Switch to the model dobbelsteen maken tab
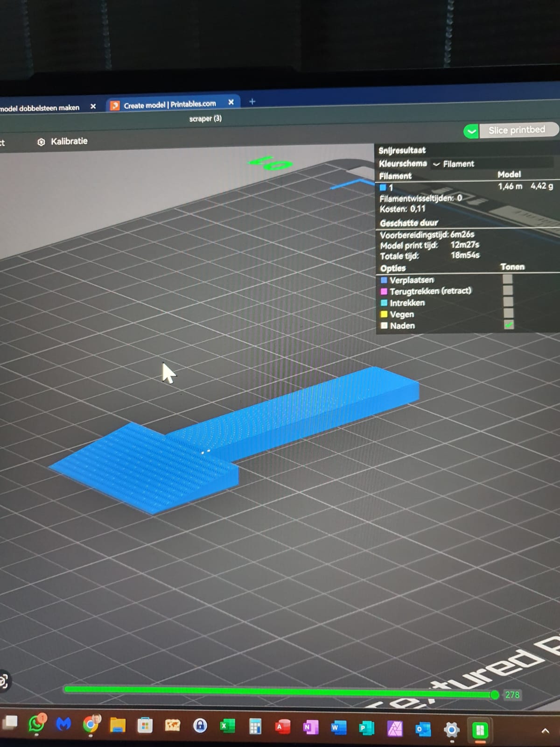 (40, 108)
